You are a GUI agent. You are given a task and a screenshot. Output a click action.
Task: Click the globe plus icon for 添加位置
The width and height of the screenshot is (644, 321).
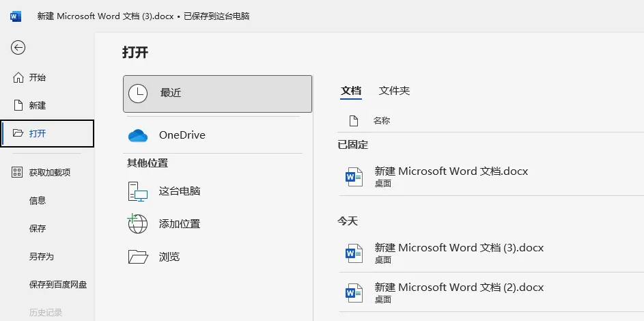pos(137,224)
